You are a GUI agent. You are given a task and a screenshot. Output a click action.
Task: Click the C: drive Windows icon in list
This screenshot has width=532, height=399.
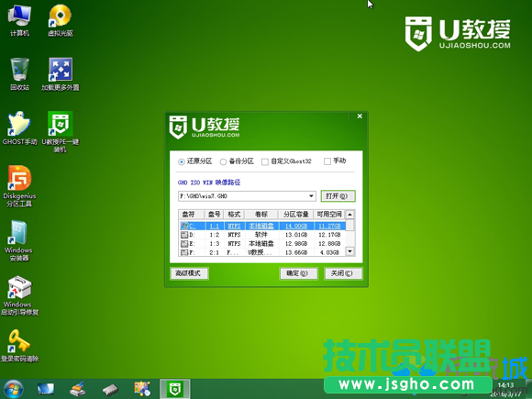184,226
